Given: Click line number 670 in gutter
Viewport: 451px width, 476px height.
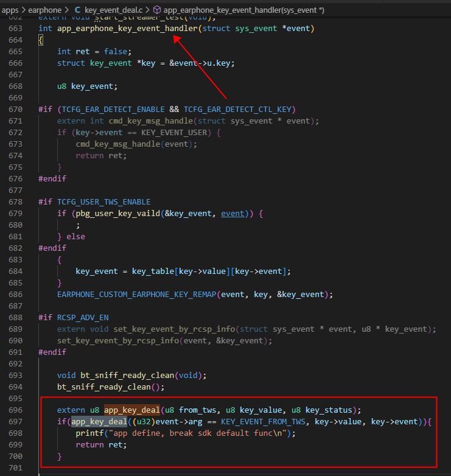Looking at the screenshot, I should point(15,110).
